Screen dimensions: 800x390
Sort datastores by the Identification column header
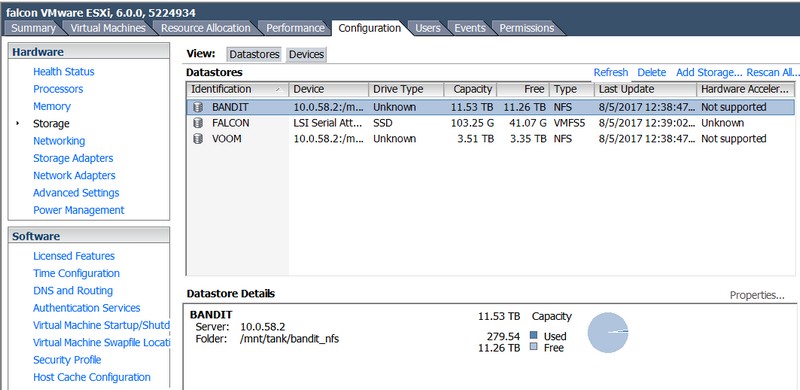(237, 89)
